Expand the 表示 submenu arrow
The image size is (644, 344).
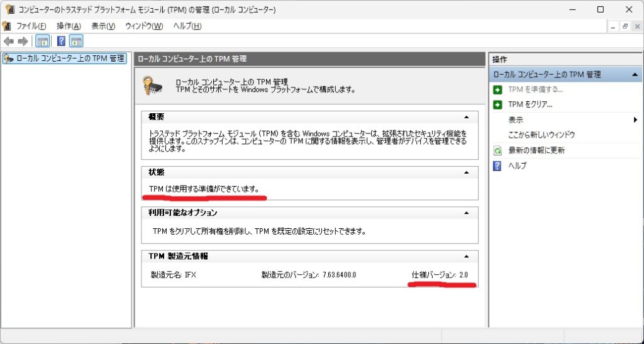636,119
